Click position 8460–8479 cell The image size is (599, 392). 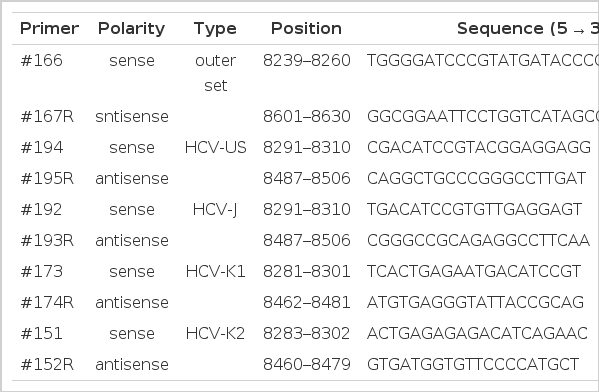point(306,364)
